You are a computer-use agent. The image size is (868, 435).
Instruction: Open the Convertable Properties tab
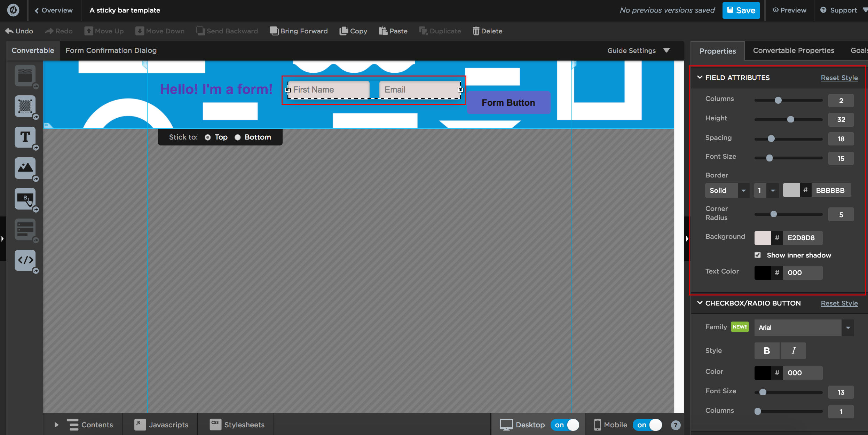(793, 50)
